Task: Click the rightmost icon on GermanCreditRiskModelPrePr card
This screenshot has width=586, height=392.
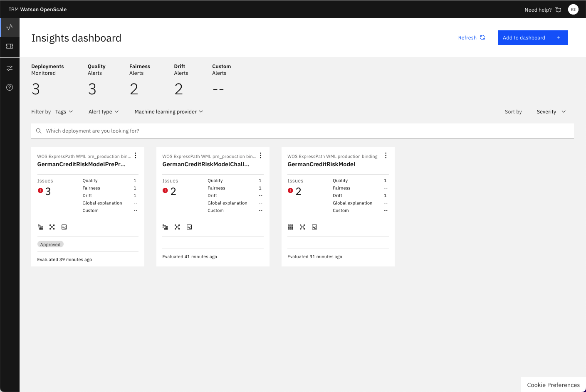Action: [64, 227]
